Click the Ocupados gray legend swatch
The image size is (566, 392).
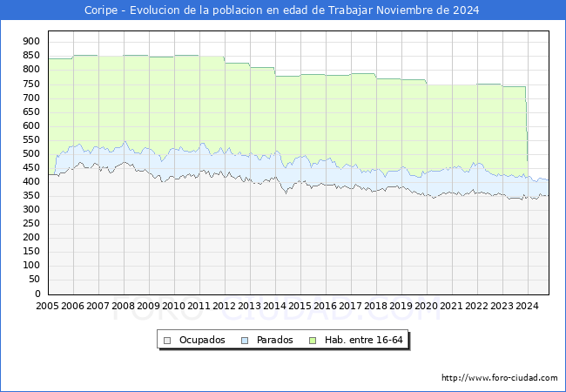tap(167, 341)
